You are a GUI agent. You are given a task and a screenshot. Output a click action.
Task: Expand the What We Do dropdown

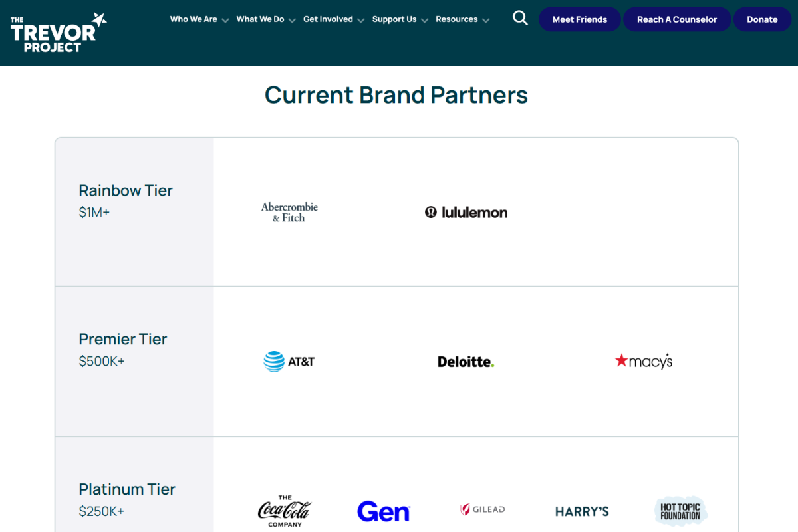point(261,19)
